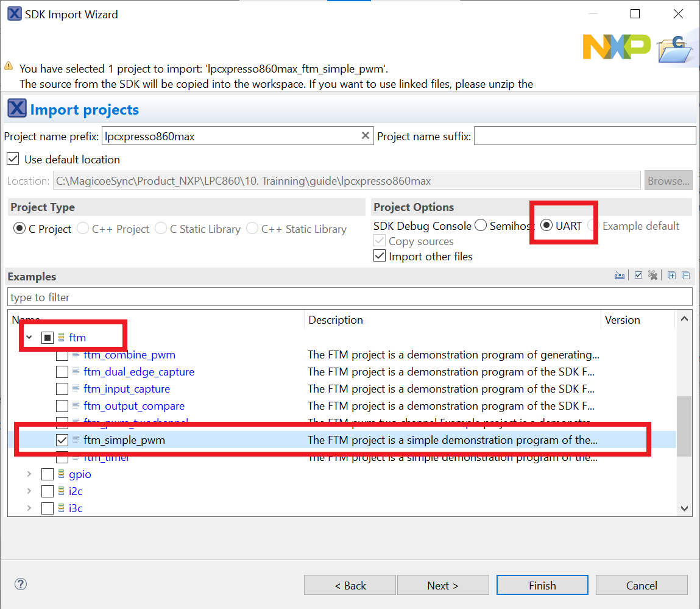
Task: Click the select all examples checkmark icon
Action: (x=638, y=276)
